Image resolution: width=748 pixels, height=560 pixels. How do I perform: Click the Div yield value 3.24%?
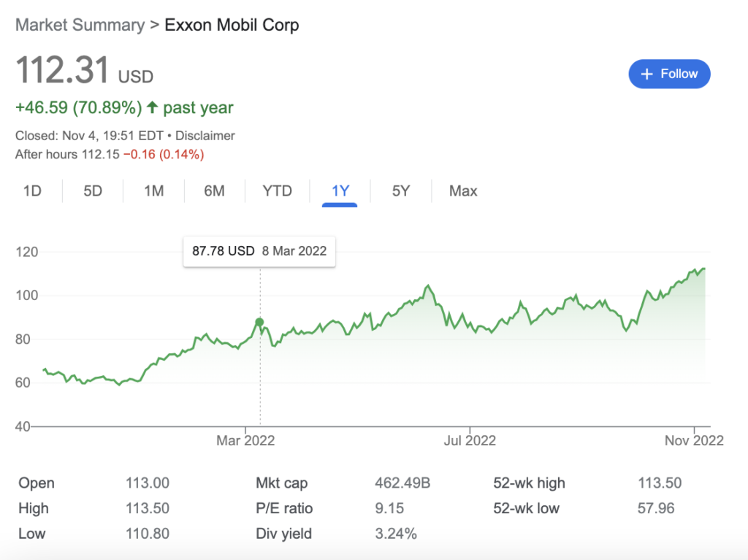pyautogui.click(x=396, y=534)
